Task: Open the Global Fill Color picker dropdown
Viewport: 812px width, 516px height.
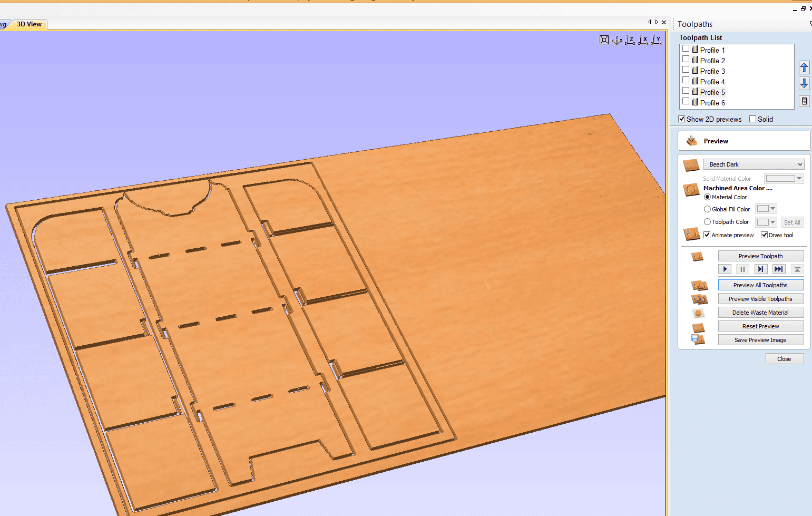Action: coord(766,209)
